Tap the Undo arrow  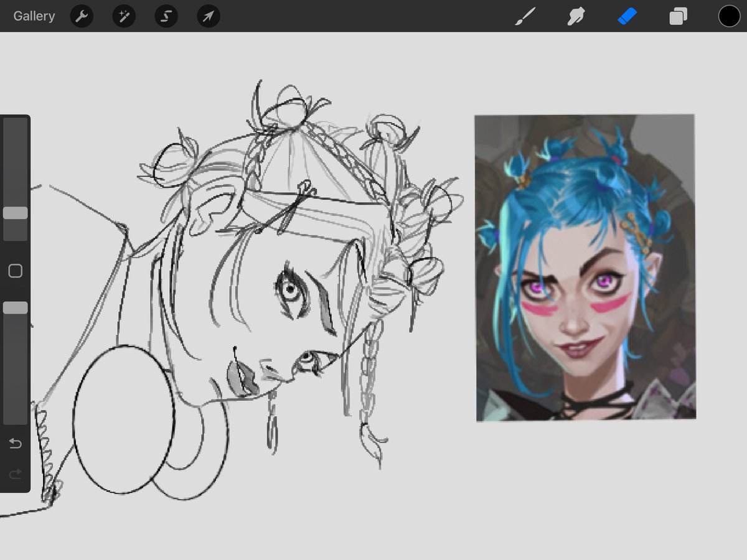click(15, 443)
